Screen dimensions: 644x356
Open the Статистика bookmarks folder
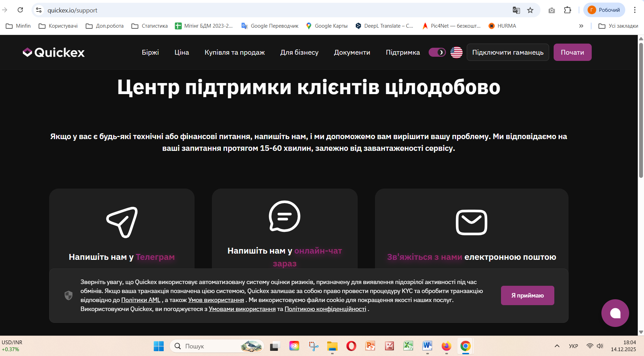point(150,26)
